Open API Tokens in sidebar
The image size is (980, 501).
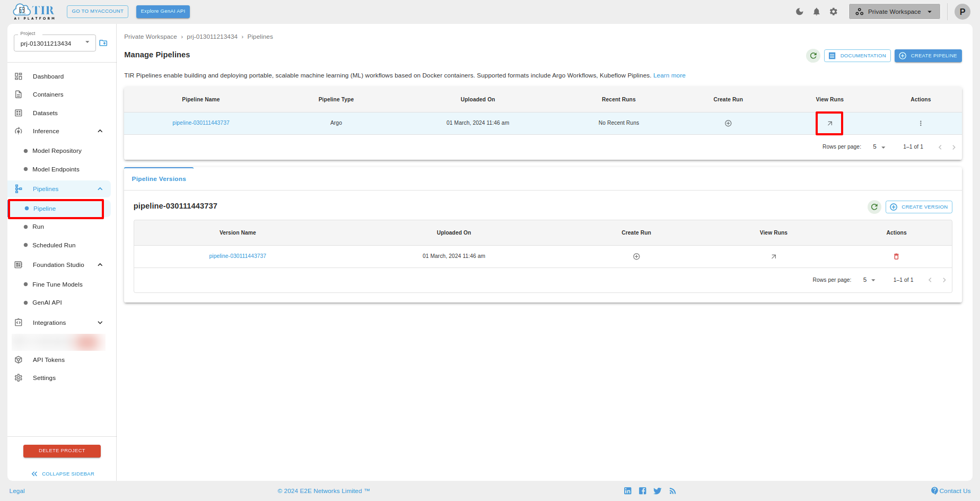coord(49,360)
